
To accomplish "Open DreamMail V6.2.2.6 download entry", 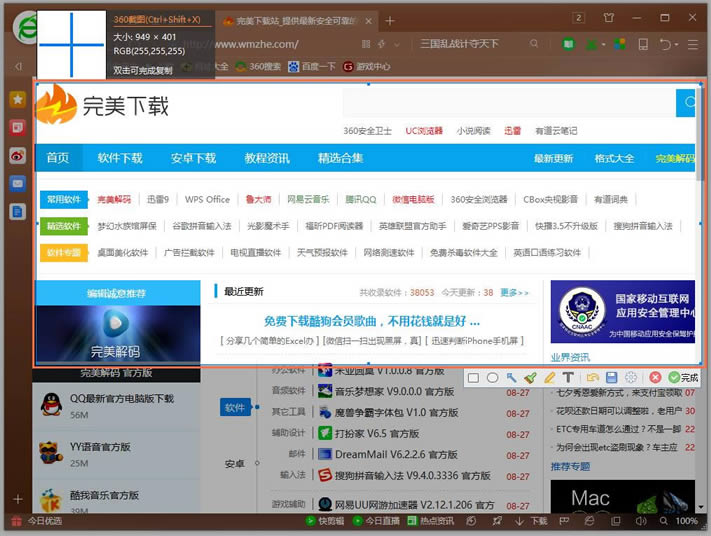I will coord(396,454).
